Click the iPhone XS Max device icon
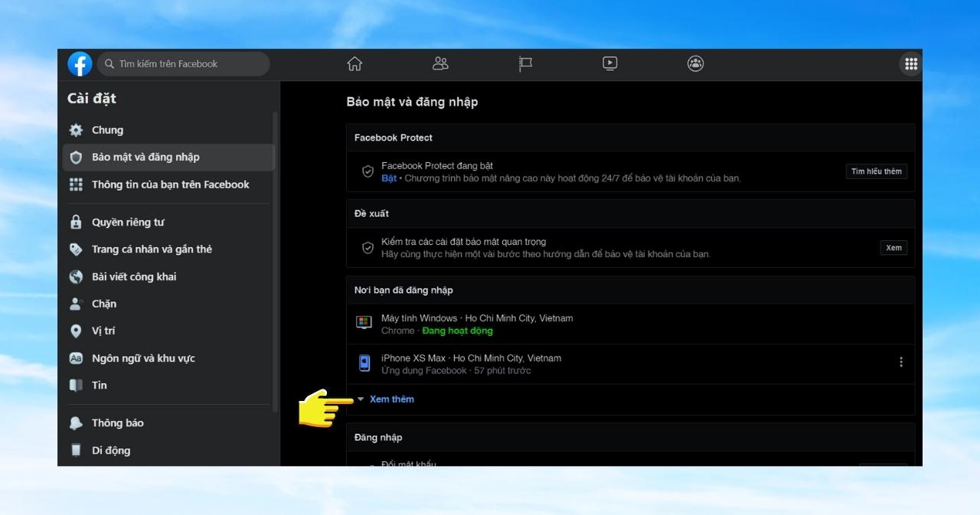This screenshot has height=515, width=980. pyautogui.click(x=364, y=363)
